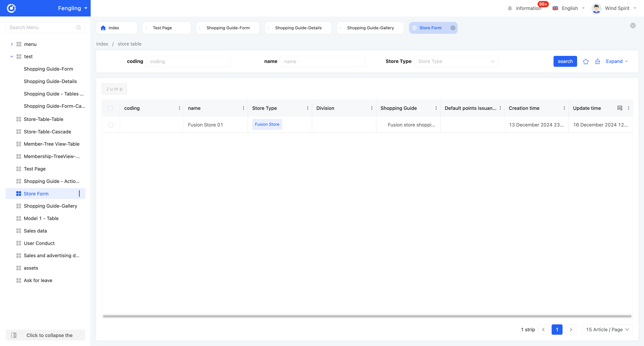Click the sidebar collapse icon at bottom
Screen dimensions: 644x346
[x=14, y=335]
